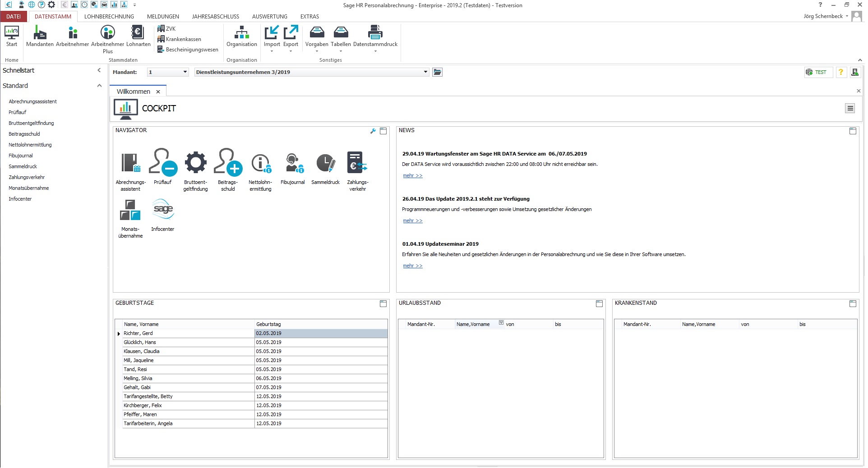868x468 pixels.
Task: Open the Dienstleistungsunternehmen 3/2019 dropdown
Action: click(x=425, y=72)
